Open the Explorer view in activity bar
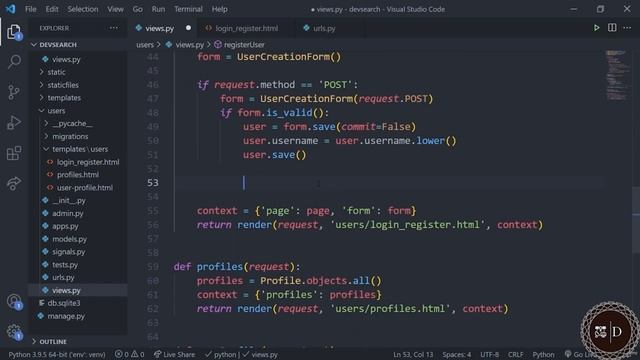 coord(13,32)
